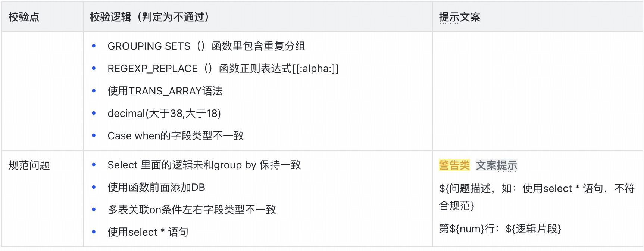Screen dimensions: 644x251
Task: Click the 文案提示 highlighted text
Action: click(x=497, y=165)
